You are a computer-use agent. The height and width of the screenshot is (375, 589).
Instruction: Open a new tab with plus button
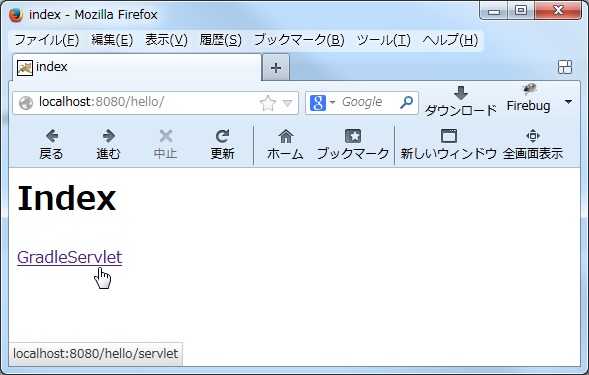pyautogui.click(x=276, y=68)
